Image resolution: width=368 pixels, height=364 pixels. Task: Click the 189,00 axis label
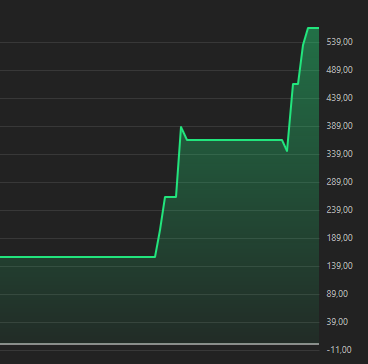(x=340, y=238)
